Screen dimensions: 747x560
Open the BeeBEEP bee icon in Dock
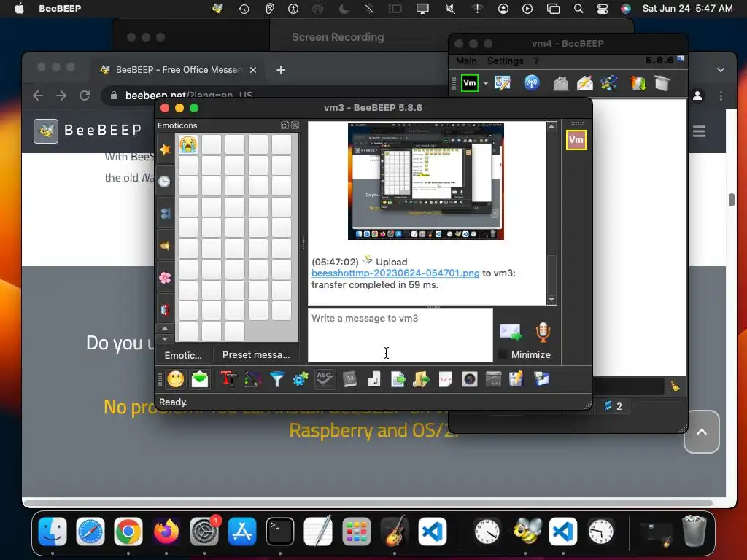pos(527,531)
